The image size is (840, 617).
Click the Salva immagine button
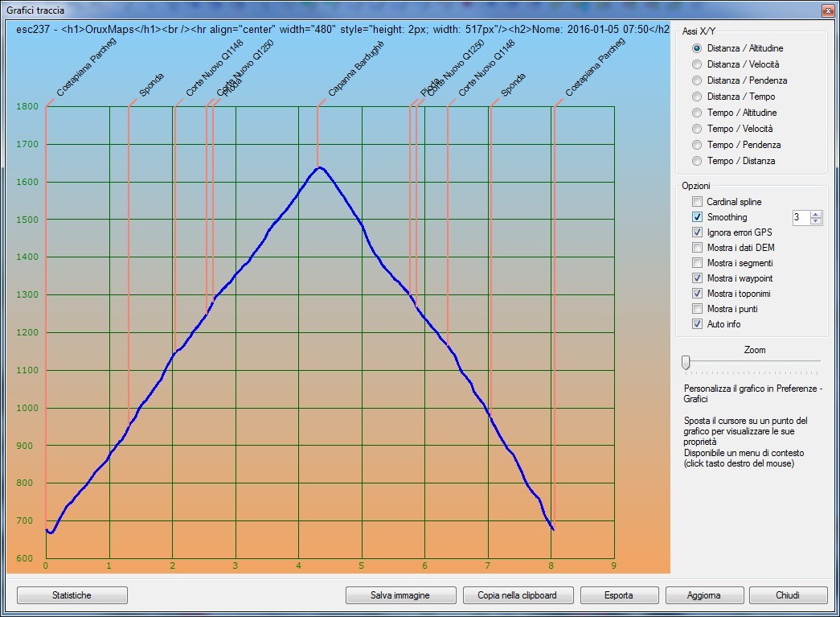click(400, 595)
